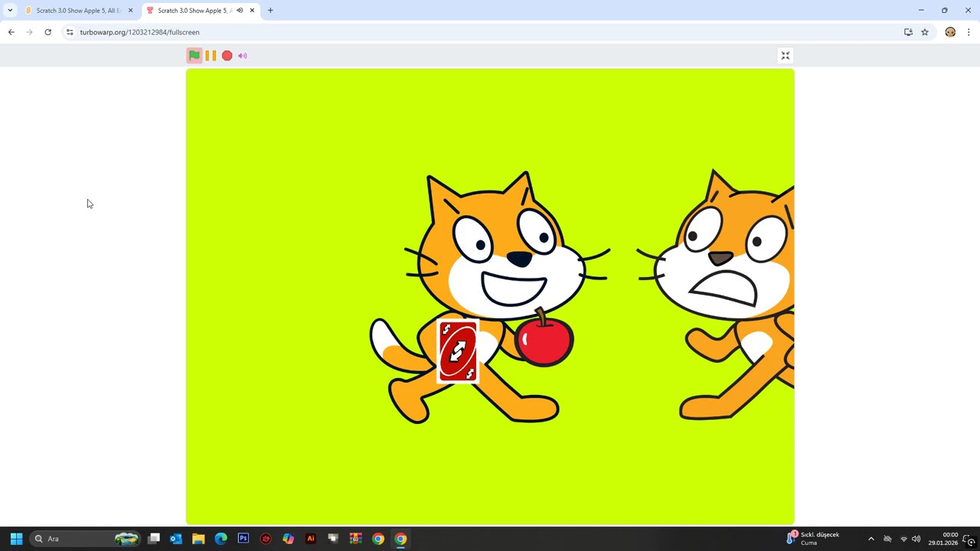Open File Explorer from the taskbar
The width and height of the screenshot is (980, 551).
[x=198, y=539]
